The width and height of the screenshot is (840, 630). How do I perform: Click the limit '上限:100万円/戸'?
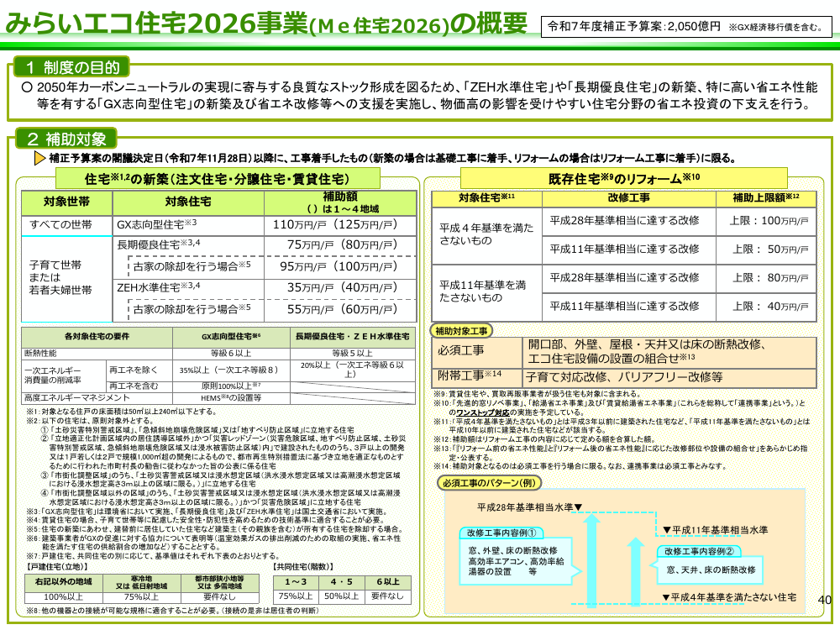(769, 221)
